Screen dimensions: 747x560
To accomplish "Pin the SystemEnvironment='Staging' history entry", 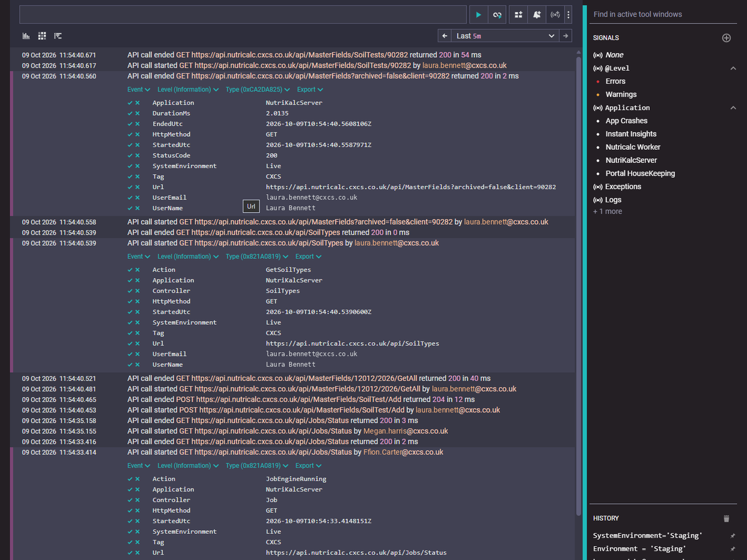I will tap(733, 536).
